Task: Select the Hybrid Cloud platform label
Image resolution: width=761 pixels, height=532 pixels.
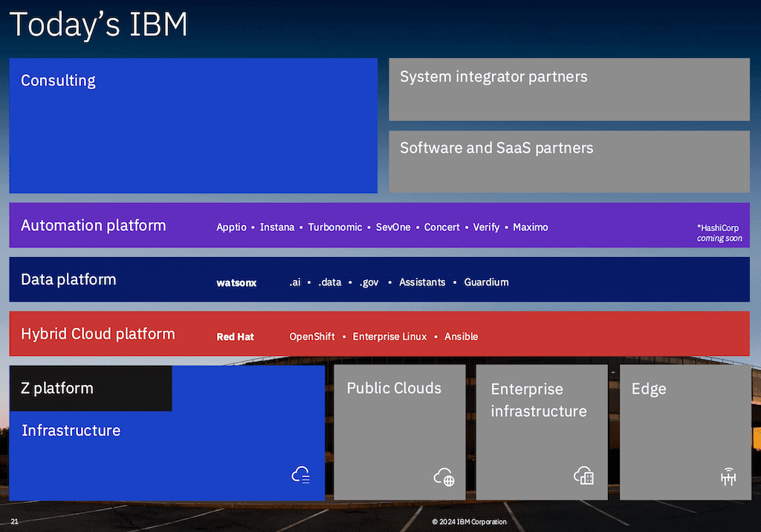Action: click(x=98, y=334)
